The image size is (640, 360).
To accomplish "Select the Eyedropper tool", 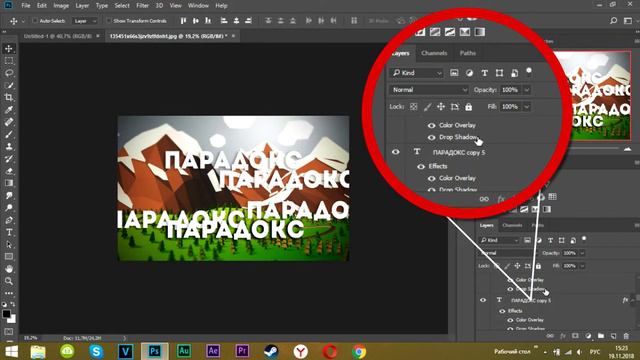I will 9,110.
